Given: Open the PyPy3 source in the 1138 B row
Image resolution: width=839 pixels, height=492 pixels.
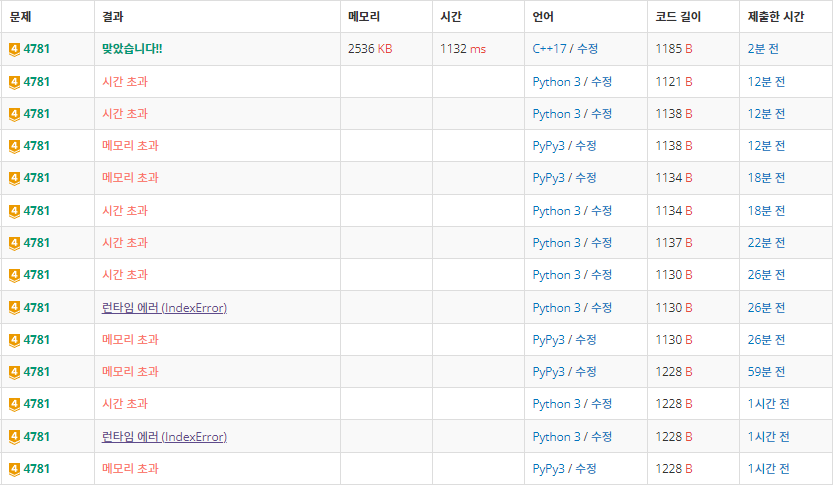Looking at the screenshot, I should 548,146.
